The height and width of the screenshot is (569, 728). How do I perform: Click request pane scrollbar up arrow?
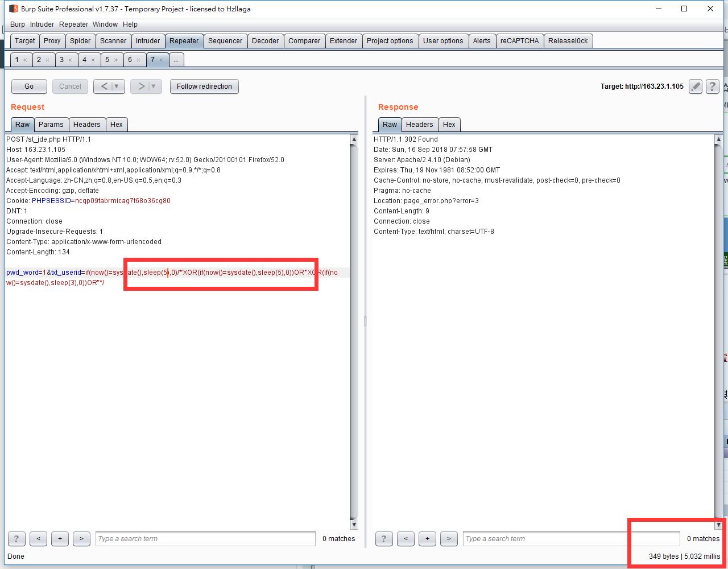[x=354, y=139]
